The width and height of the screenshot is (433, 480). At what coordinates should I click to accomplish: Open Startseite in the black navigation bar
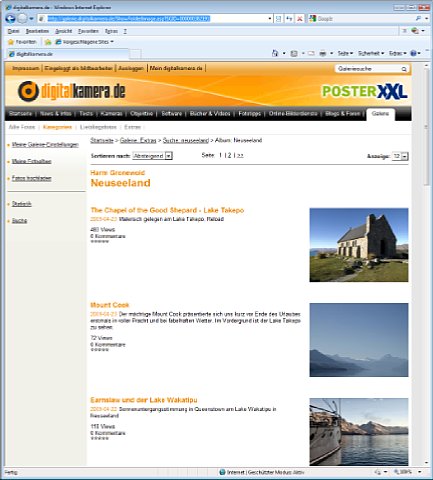pyautogui.click(x=21, y=114)
